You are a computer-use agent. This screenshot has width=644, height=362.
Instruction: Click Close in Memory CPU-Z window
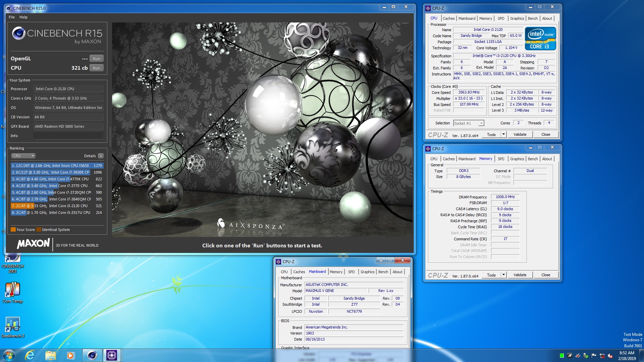546,275
